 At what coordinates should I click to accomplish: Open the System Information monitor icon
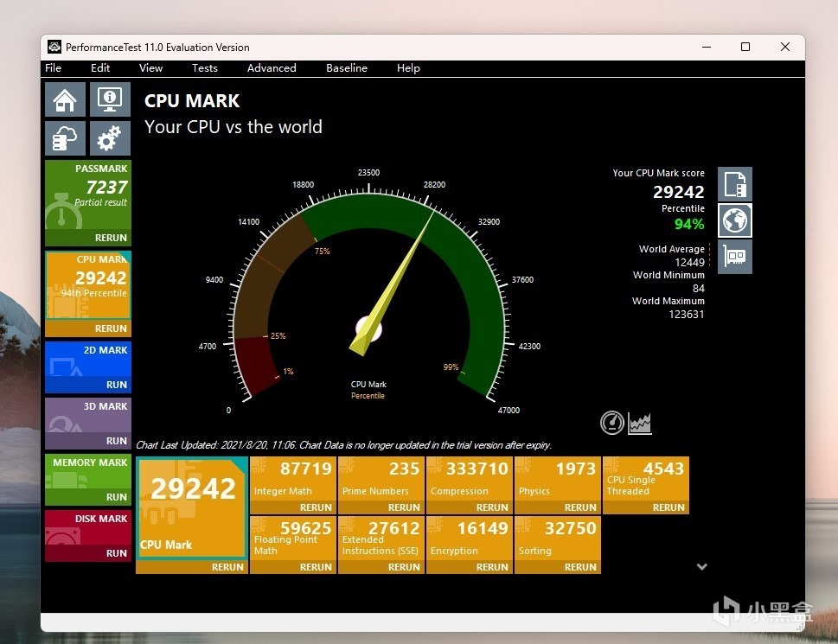pos(110,100)
